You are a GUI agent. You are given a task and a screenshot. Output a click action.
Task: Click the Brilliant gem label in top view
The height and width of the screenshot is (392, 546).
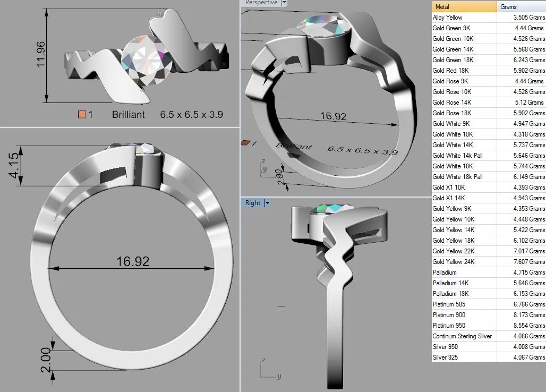(x=128, y=115)
